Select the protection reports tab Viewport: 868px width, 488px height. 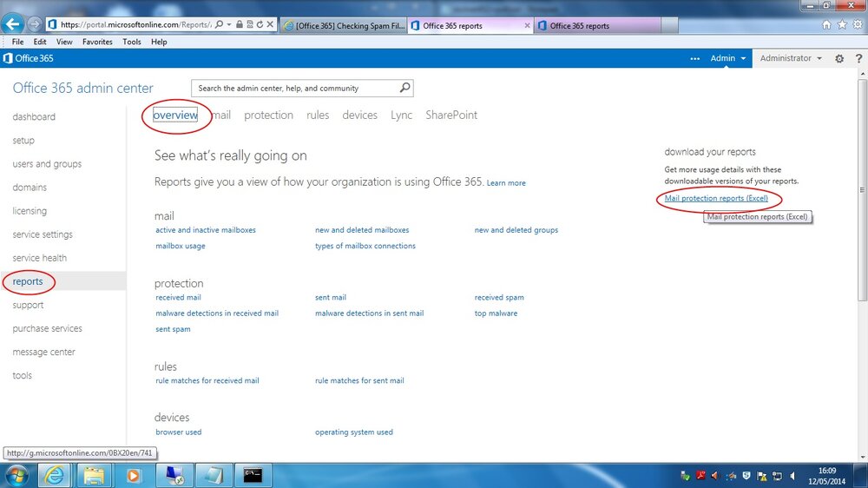click(x=268, y=115)
